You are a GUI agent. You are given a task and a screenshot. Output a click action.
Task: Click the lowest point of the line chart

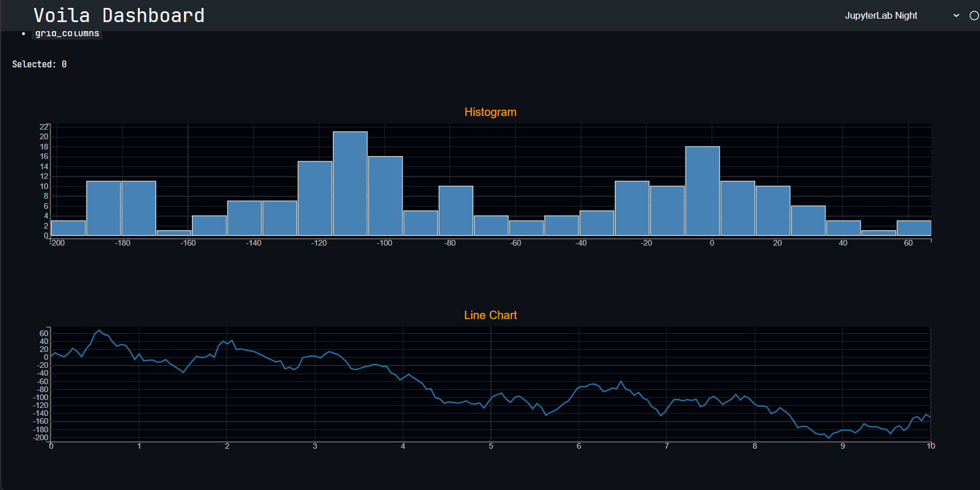pyautogui.click(x=829, y=437)
